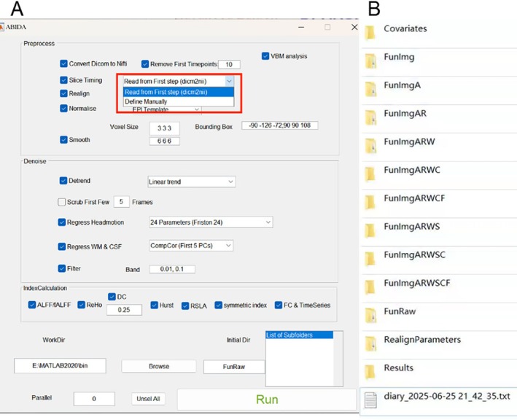Open the FunImgA folder icon
The height and width of the screenshot is (420, 517).
370,90
